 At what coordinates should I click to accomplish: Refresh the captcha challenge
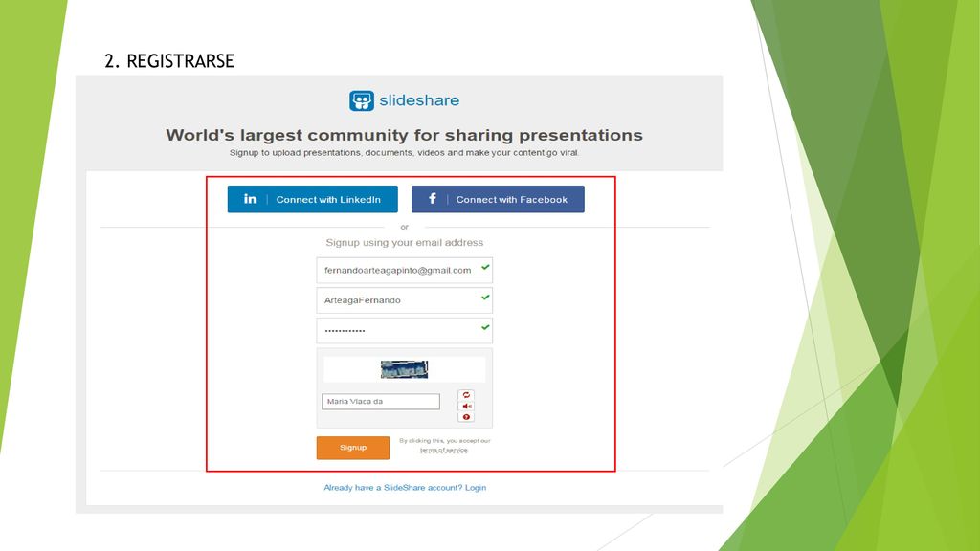(x=466, y=395)
